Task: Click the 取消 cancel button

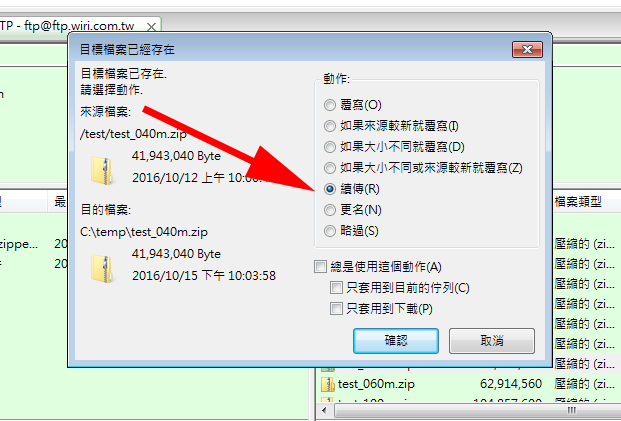Action: click(492, 341)
